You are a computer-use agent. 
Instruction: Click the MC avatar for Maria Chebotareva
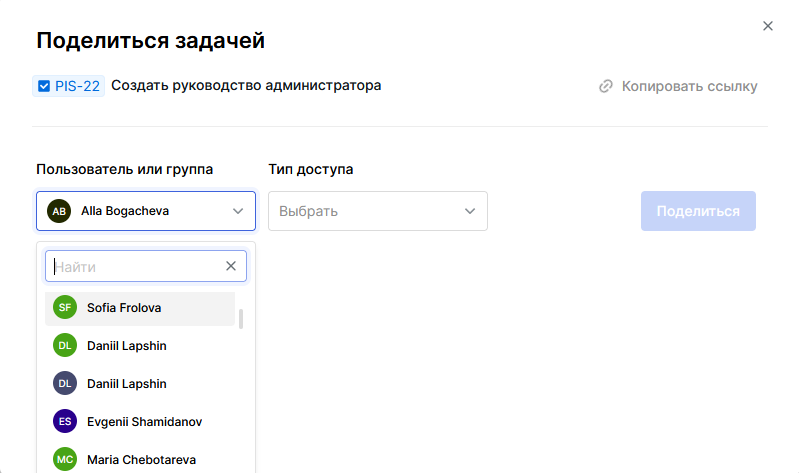coord(65,460)
